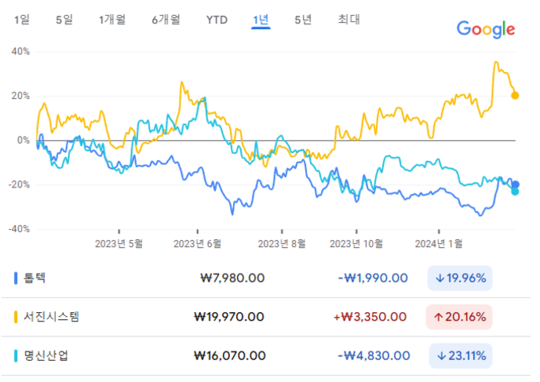Open the 서진시스템 stock row
Image resolution: width=540 pixels, height=382 pixels.
[266, 317]
